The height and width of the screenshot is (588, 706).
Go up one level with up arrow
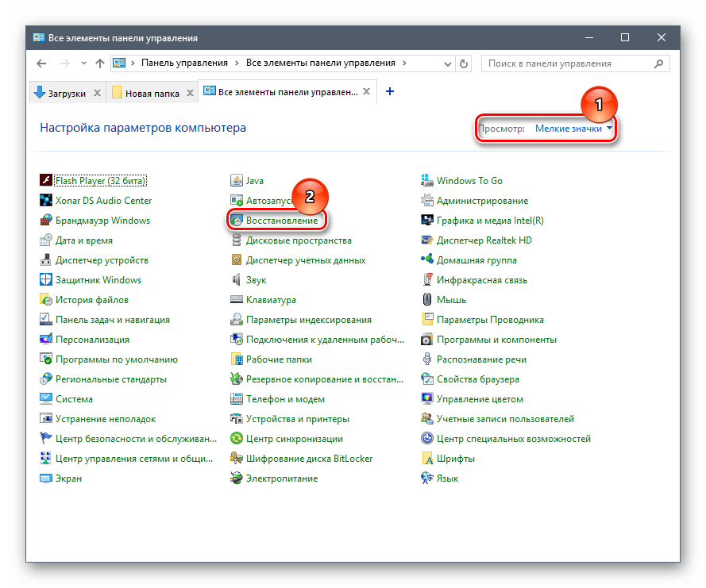coord(100,63)
